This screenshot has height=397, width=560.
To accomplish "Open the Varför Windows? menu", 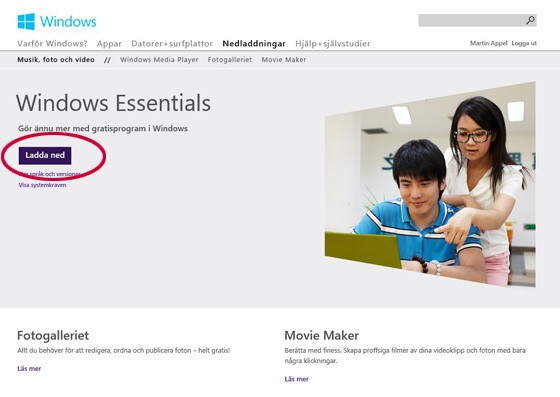I will click(x=52, y=44).
